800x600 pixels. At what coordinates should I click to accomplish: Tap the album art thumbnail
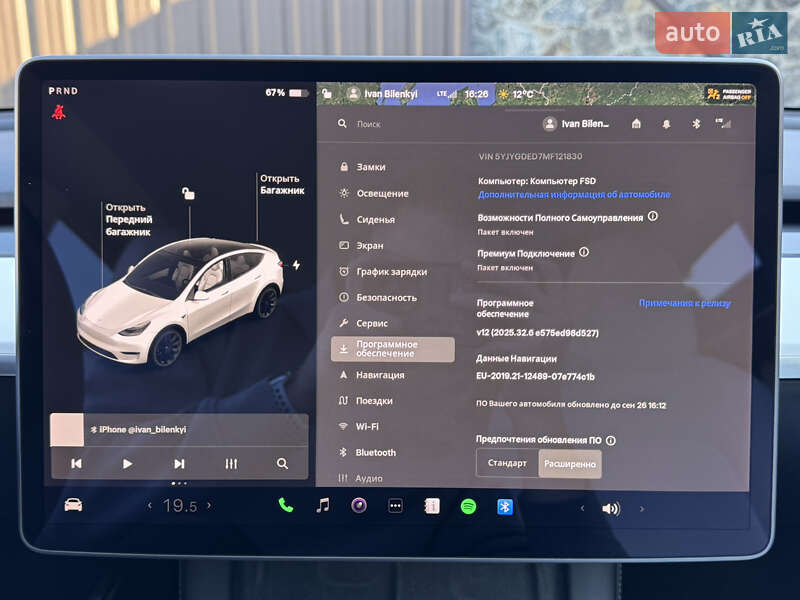tap(67, 430)
